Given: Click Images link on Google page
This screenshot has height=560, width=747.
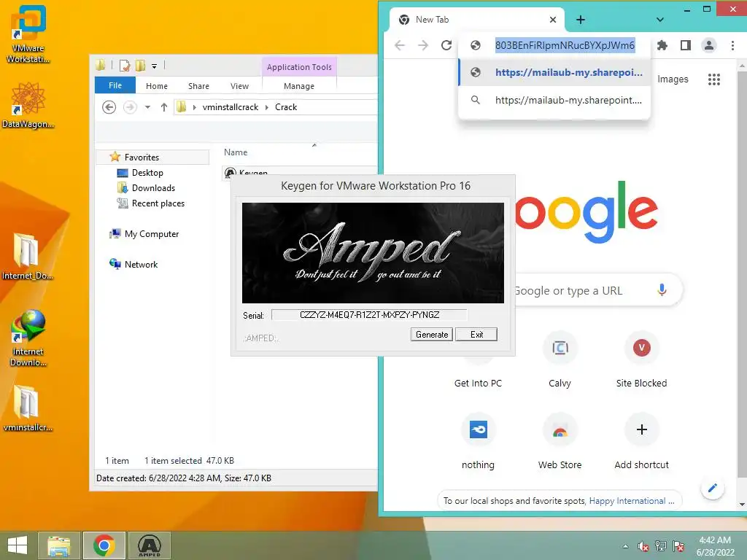Looking at the screenshot, I should pos(673,79).
